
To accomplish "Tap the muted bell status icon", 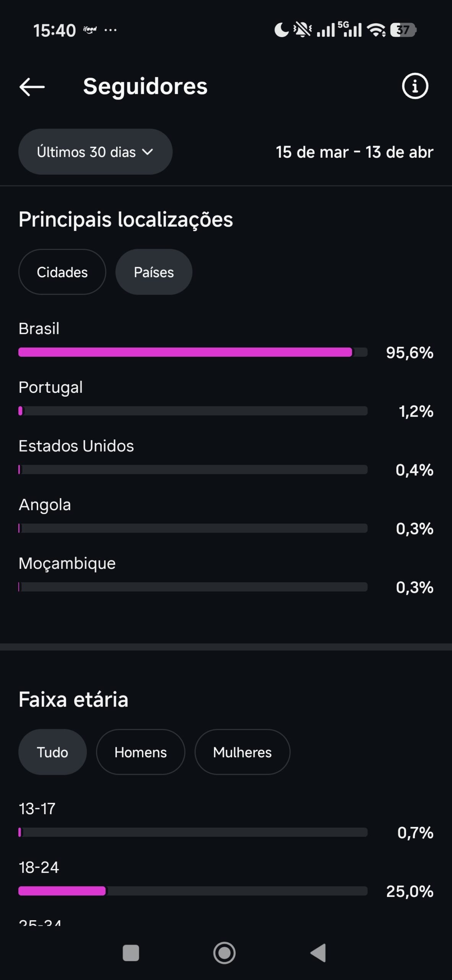I will click(302, 30).
